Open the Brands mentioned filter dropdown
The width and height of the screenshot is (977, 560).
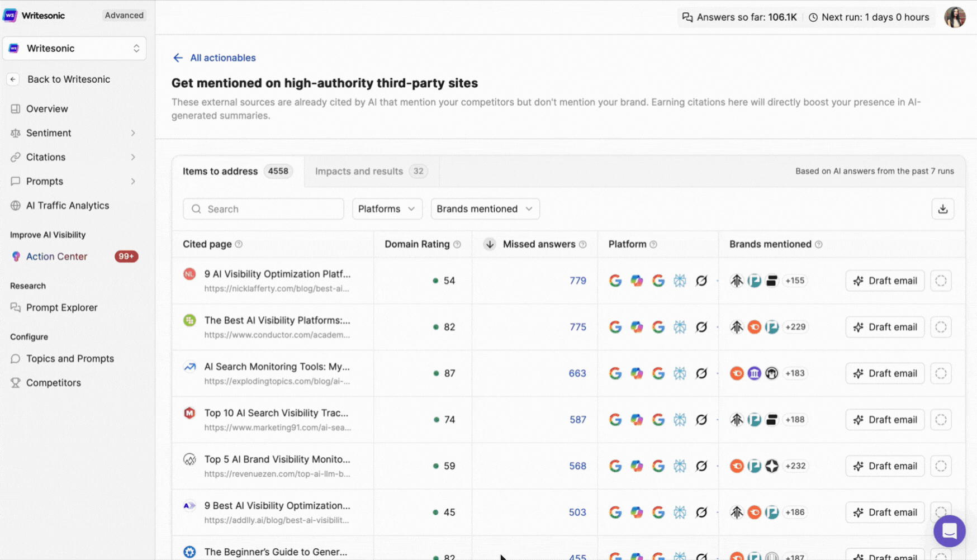tap(485, 208)
